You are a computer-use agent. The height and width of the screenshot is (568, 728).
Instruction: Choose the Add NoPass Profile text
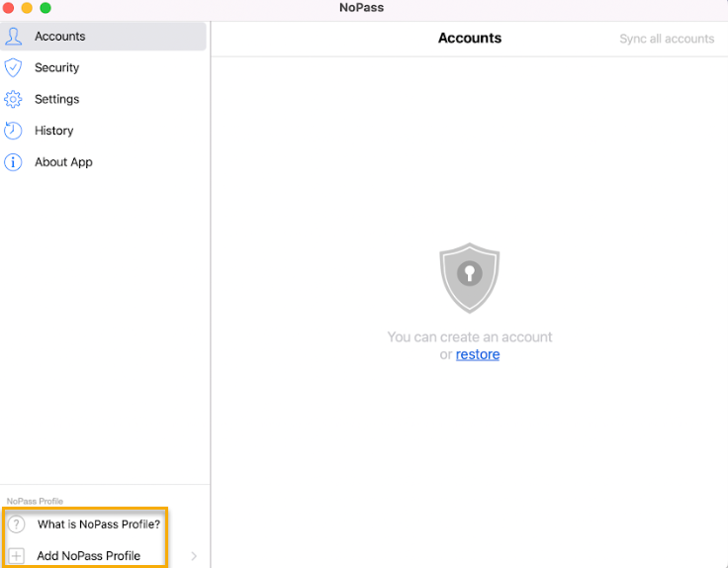tap(88, 555)
